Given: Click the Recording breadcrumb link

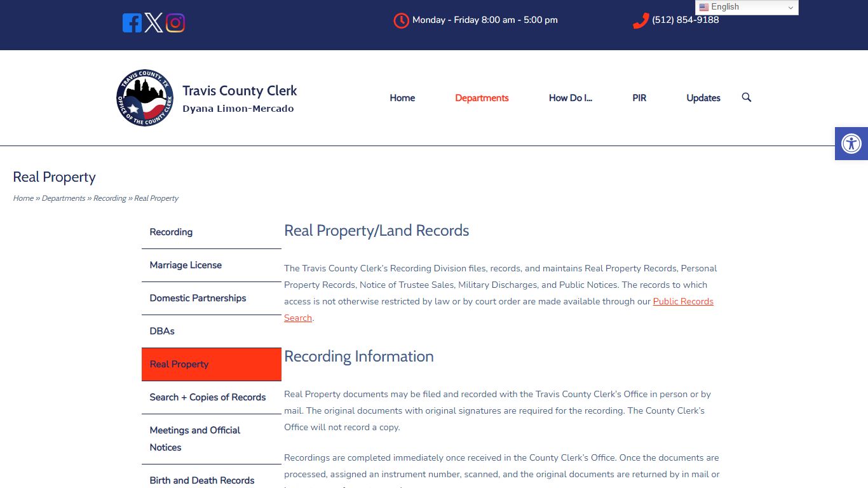Looking at the screenshot, I should (110, 198).
